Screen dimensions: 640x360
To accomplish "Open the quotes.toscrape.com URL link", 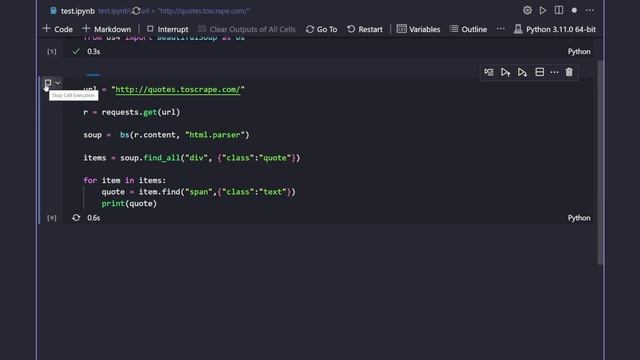I will [x=178, y=90].
